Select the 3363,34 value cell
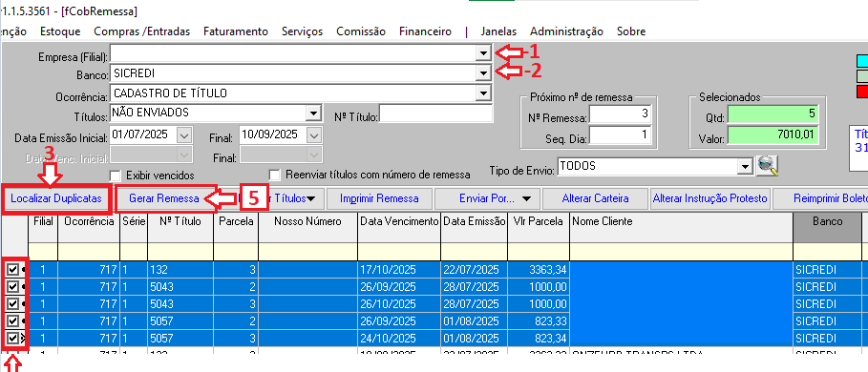 pos(538,270)
